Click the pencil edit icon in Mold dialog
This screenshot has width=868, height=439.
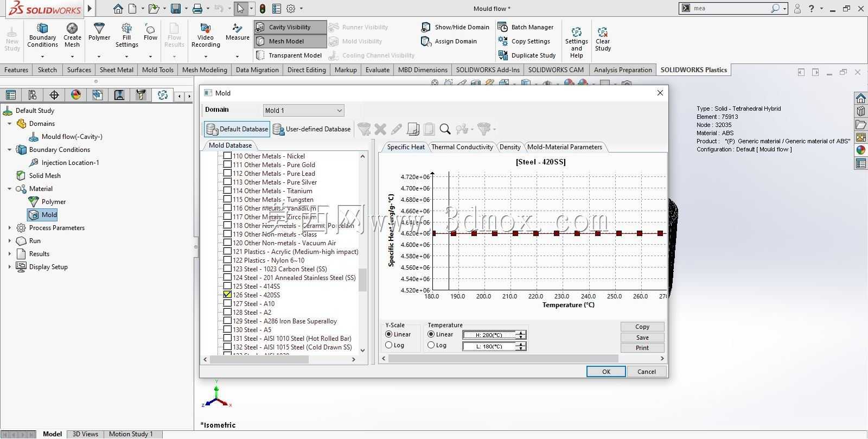(x=397, y=129)
